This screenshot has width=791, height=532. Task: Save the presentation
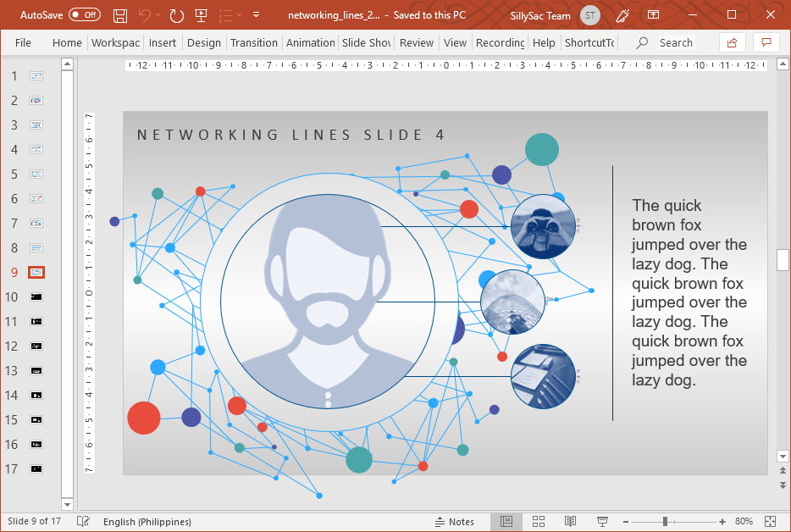(119, 14)
